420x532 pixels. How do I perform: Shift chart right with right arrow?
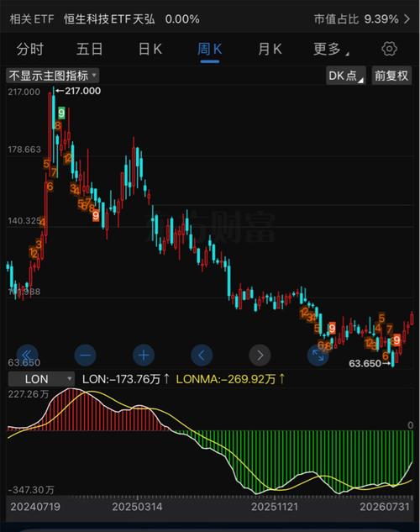[x=260, y=356]
